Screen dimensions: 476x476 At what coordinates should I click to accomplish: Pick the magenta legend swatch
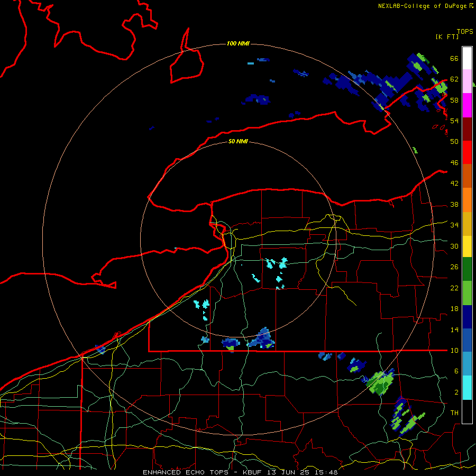tap(467, 105)
